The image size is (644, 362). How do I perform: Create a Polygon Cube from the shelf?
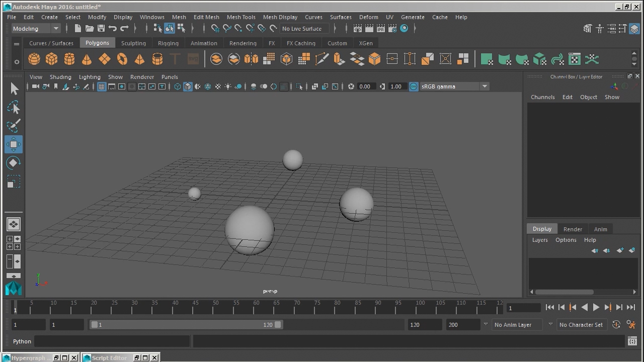(x=51, y=59)
